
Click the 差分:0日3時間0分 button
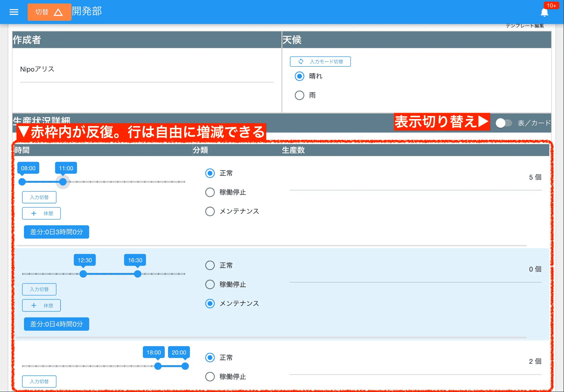(56, 232)
